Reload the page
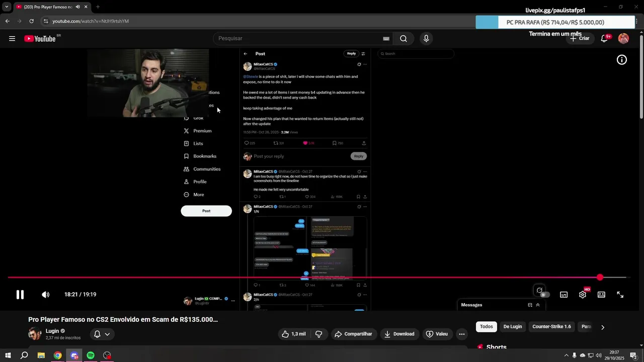Image resolution: width=644 pixels, height=362 pixels. tap(31, 21)
